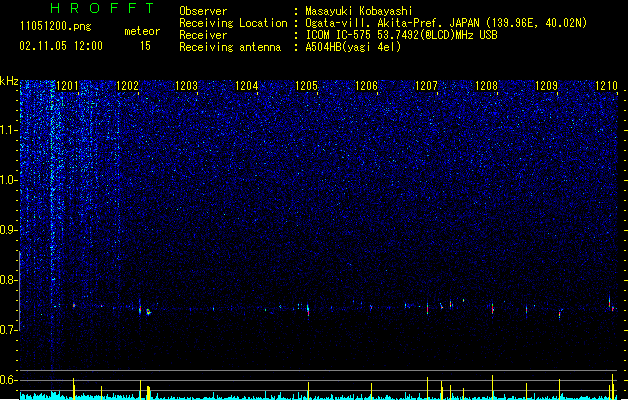Viewport: 629px width, 400px height.
Task: Click the 1208 time marker
Action: point(487,86)
